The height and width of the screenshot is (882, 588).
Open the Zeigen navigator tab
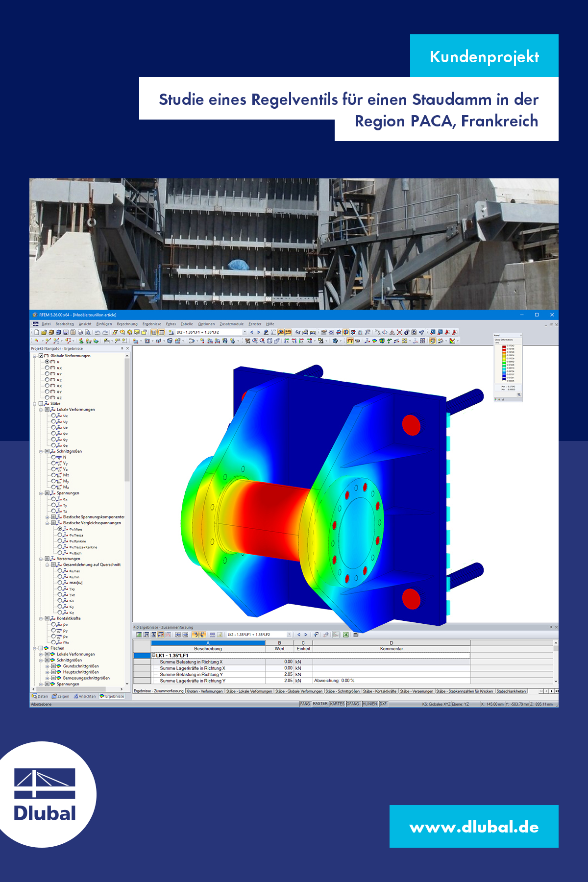61,696
